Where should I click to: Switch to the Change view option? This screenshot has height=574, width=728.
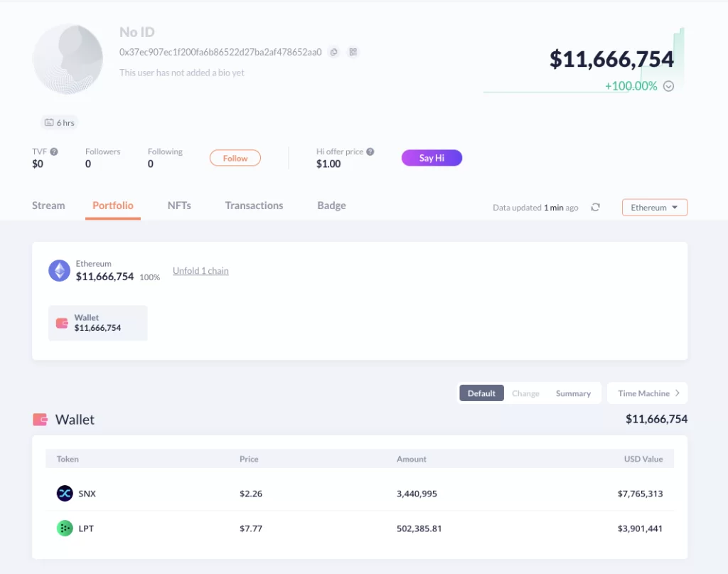pos(525,393)
